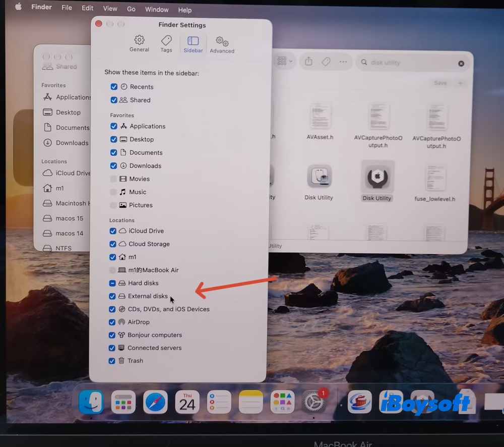Image resolution: width=504 pixels, height=447 pixels.
Task: Toggle the iCloud Drive checkbox
Action: click(113, 231)
